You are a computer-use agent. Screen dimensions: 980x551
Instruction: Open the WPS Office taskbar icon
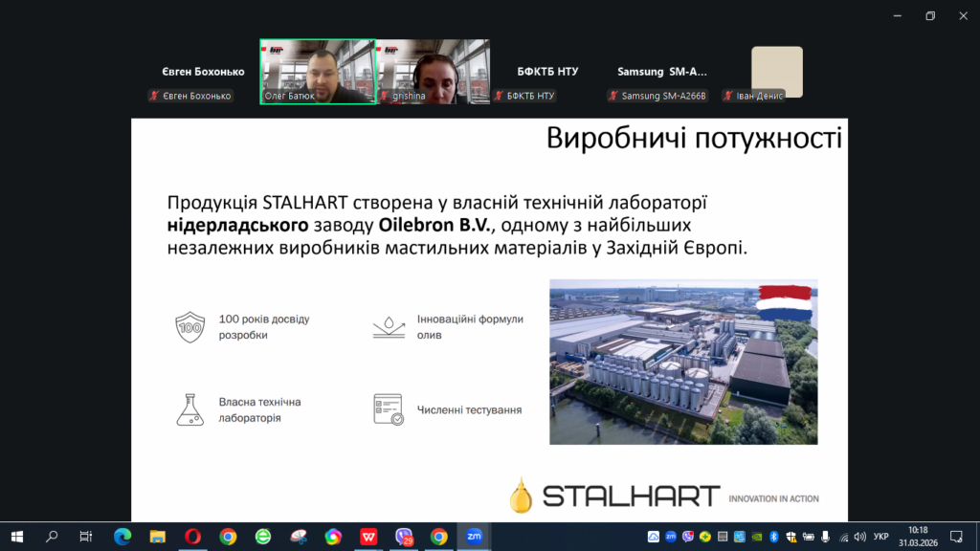tap(368, 537)
